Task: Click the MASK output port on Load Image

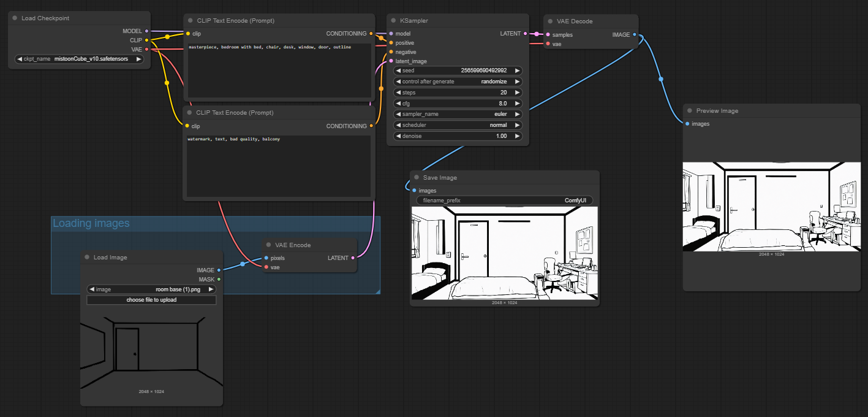Action: click(x=219, y=280)
